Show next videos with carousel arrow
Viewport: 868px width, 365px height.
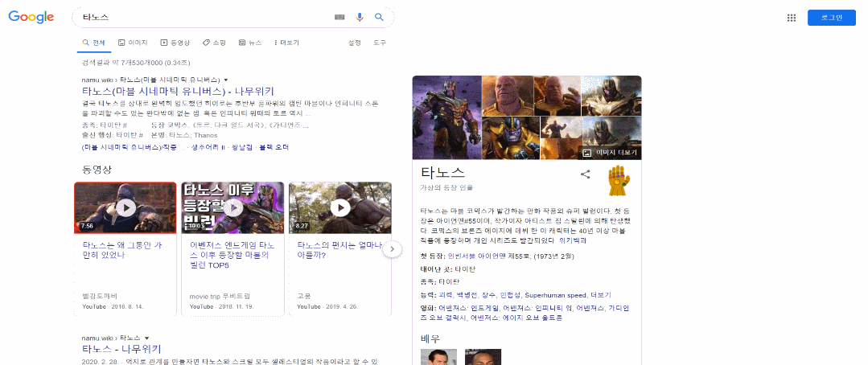coord(392,249)
